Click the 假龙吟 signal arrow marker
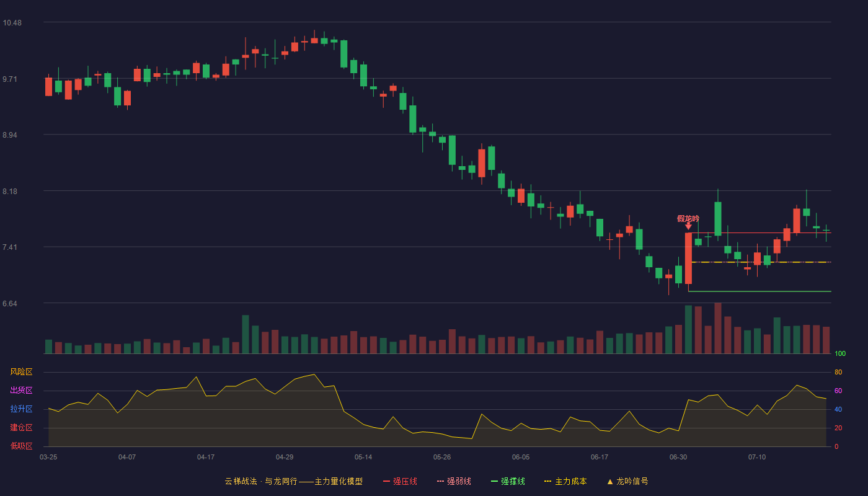The height and width of the screenshot is (496, 868). tap(688, 226)
